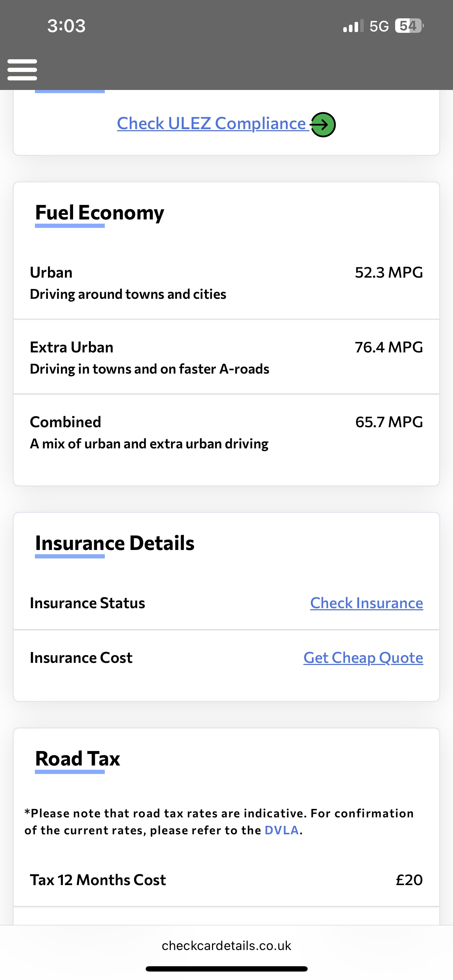Screen dimensions: 453x980
Task: Click the Check Insurance link
Action: [x=366, y=603]
